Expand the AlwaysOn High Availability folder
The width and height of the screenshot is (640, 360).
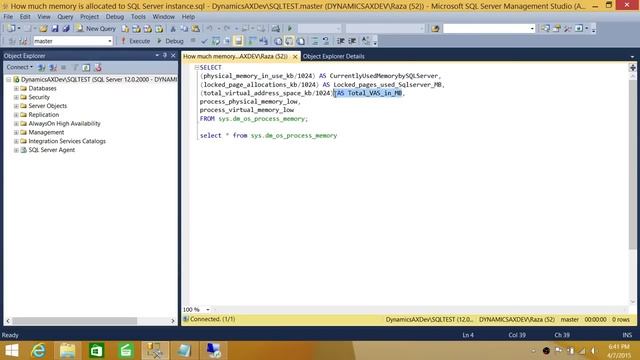pos(16,124)
